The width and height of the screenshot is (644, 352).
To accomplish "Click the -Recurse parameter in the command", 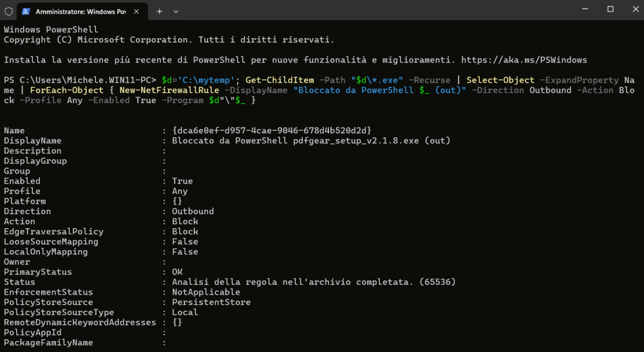I will coord(430,80).
